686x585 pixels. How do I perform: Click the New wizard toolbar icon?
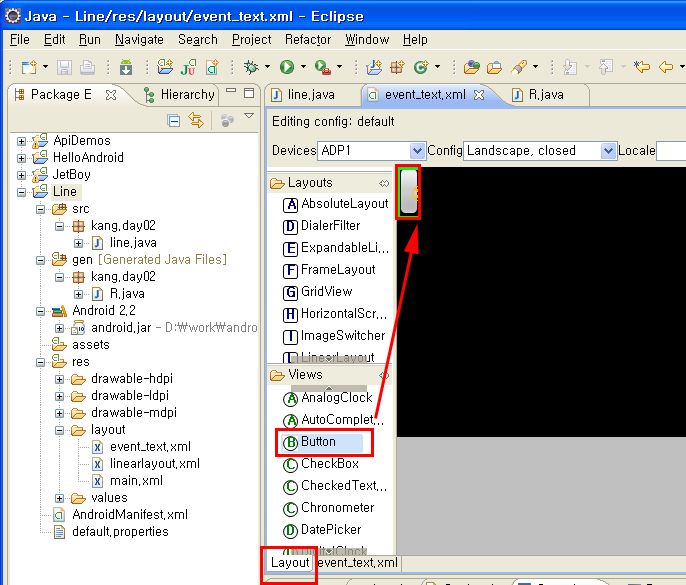30,67
